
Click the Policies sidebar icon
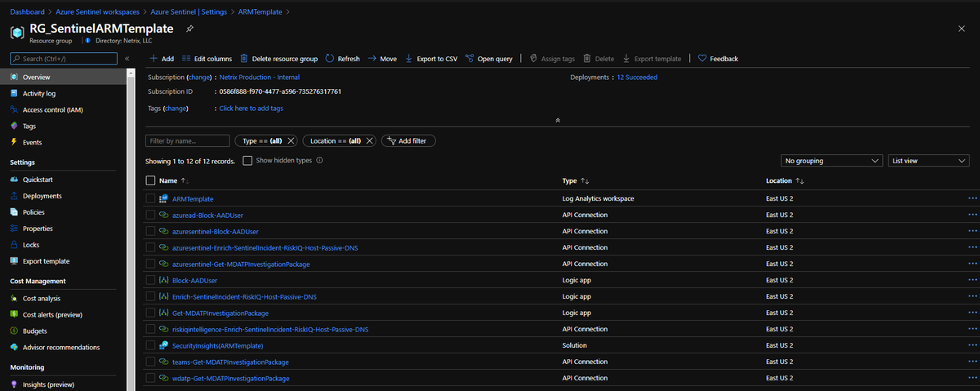14,212
